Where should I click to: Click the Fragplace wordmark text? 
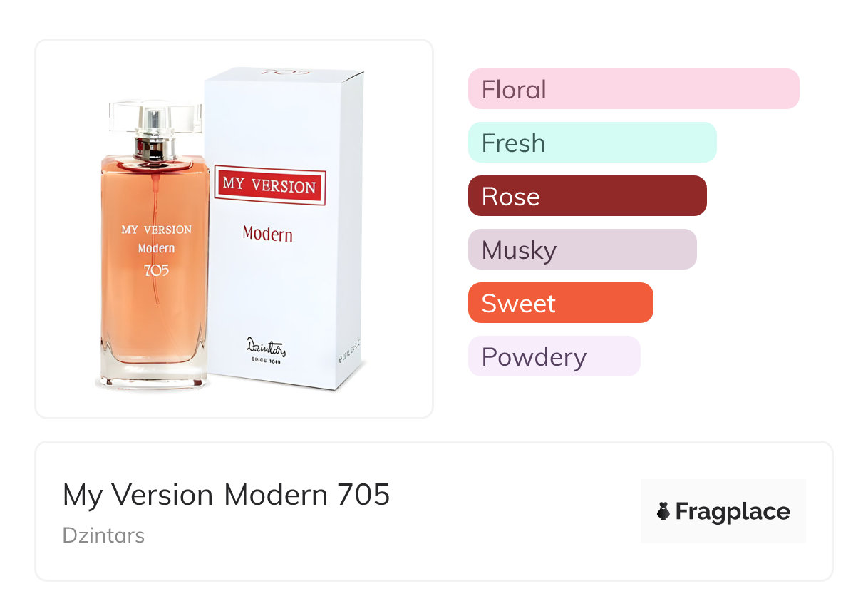point(733,512)
